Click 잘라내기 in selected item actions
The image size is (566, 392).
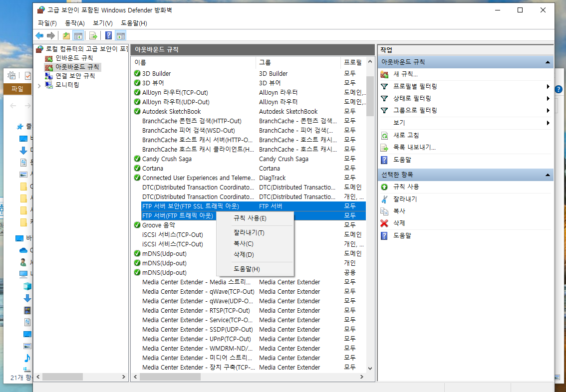405,198
